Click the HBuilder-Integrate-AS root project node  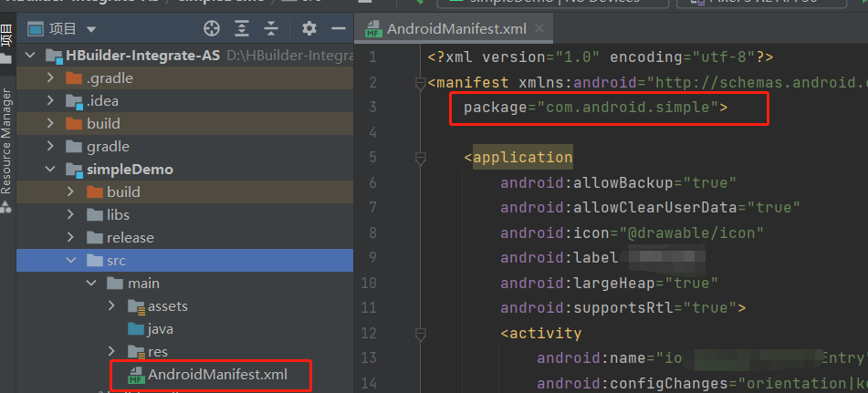click(x=142, y=56)
